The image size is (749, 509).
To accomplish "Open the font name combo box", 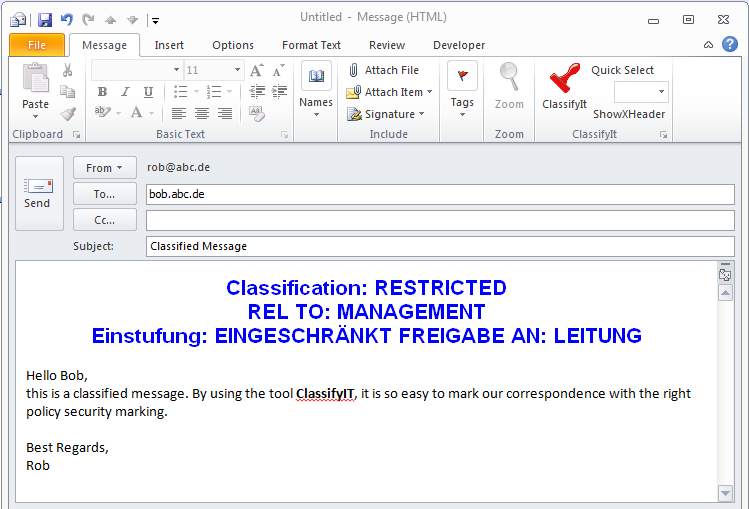I will coord(137,70).
